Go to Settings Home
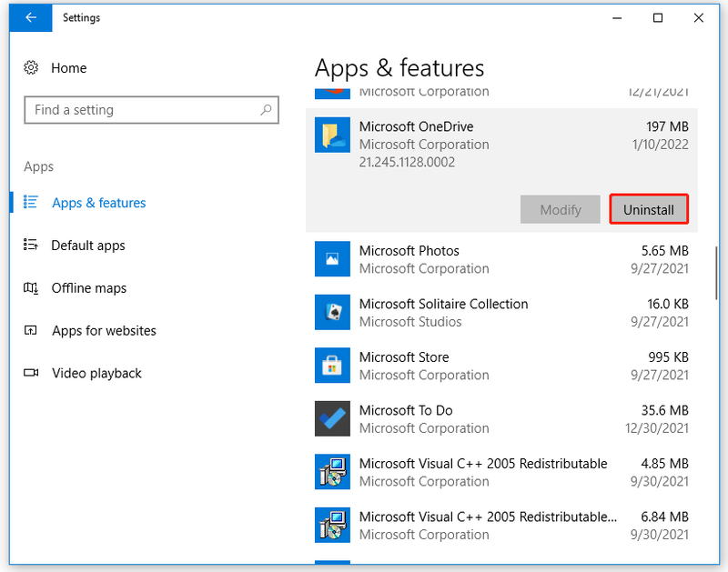 (x=69, y=68)
